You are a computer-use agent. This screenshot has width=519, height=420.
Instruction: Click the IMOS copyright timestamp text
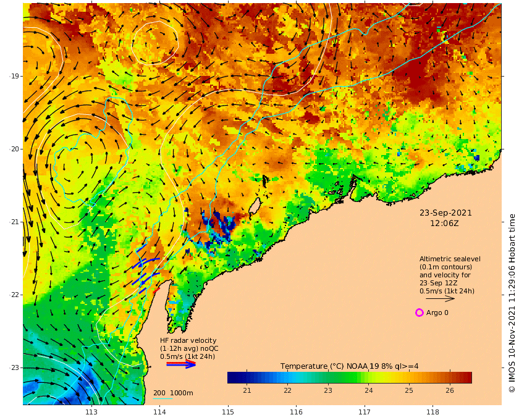[512, 303]
